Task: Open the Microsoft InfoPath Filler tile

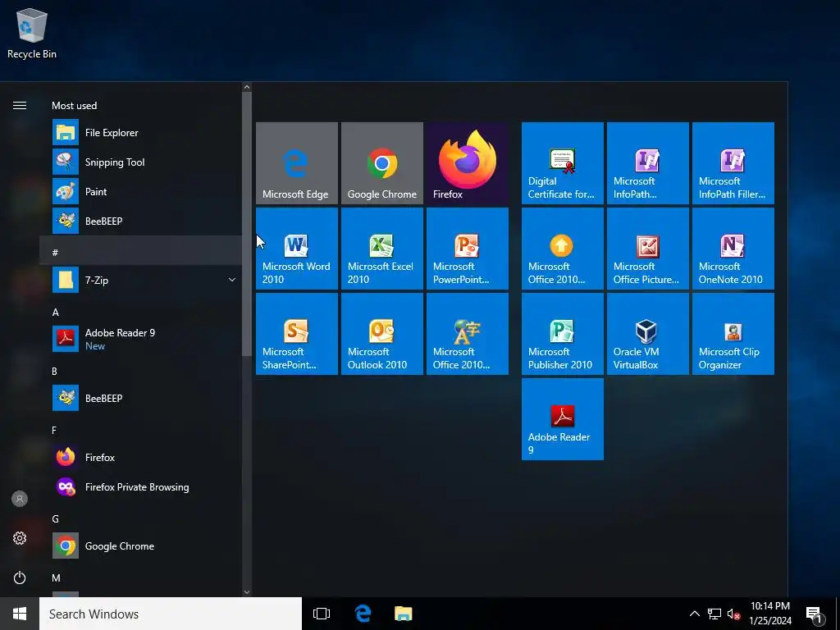Action: 733,163
